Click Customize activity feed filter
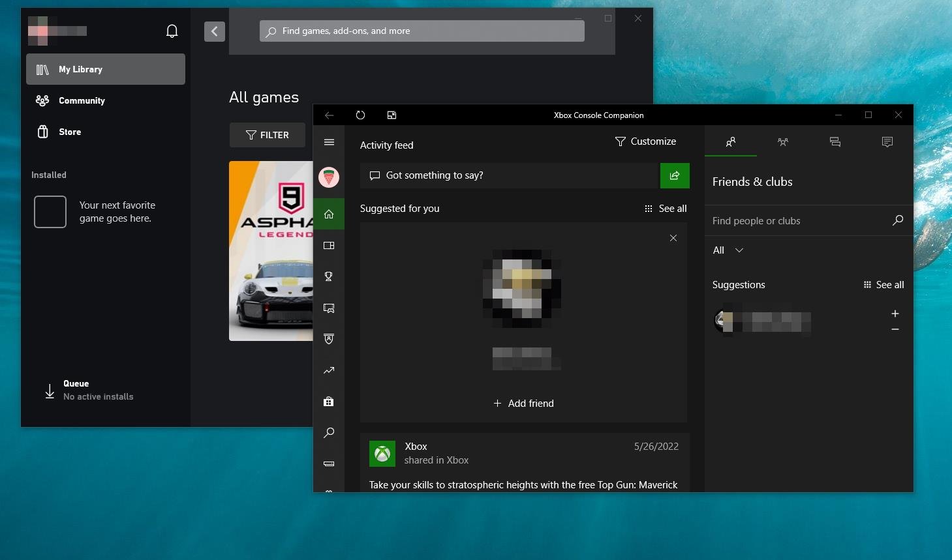 click(x=645, y=141)
